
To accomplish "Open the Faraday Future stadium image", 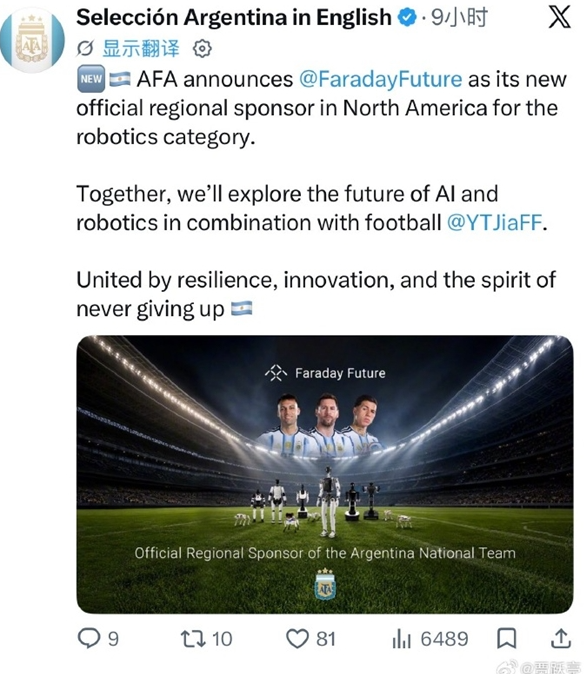I will [x=325, y=474].
